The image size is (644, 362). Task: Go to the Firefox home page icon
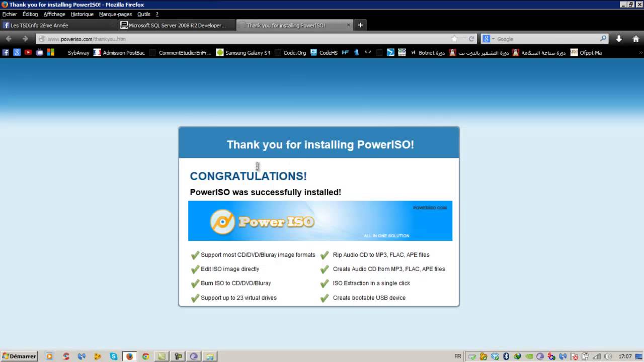point(636,39)
